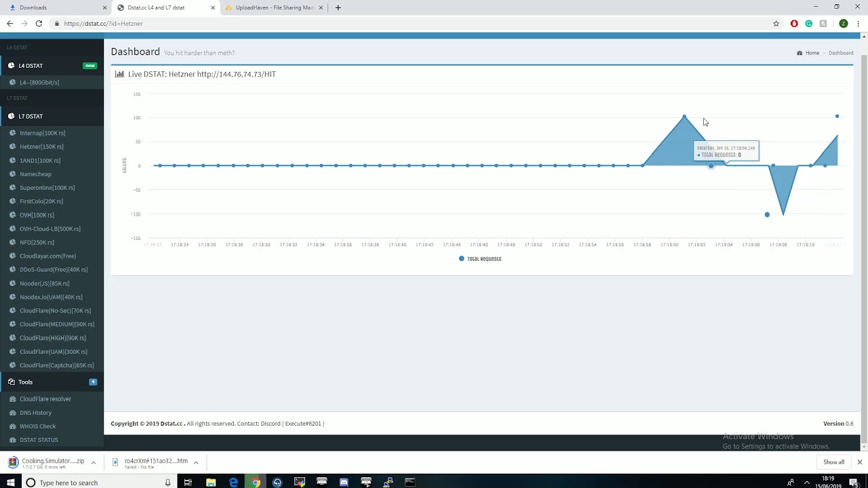Screen dimensions: 868x488
Task: Toggle the Total Requests chart legend
Action: pyautogui.click(x=480, y=259)
